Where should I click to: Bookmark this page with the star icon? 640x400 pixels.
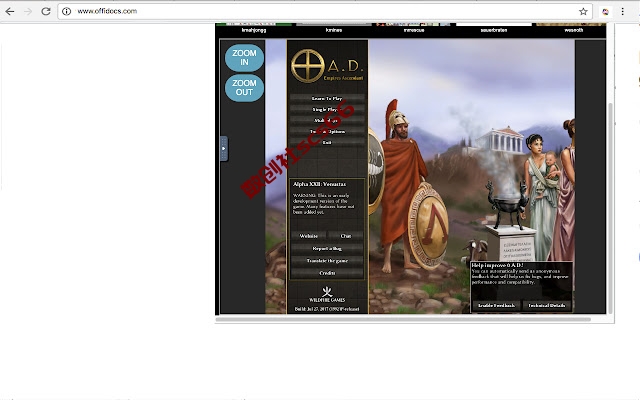[x=583, y=11]
